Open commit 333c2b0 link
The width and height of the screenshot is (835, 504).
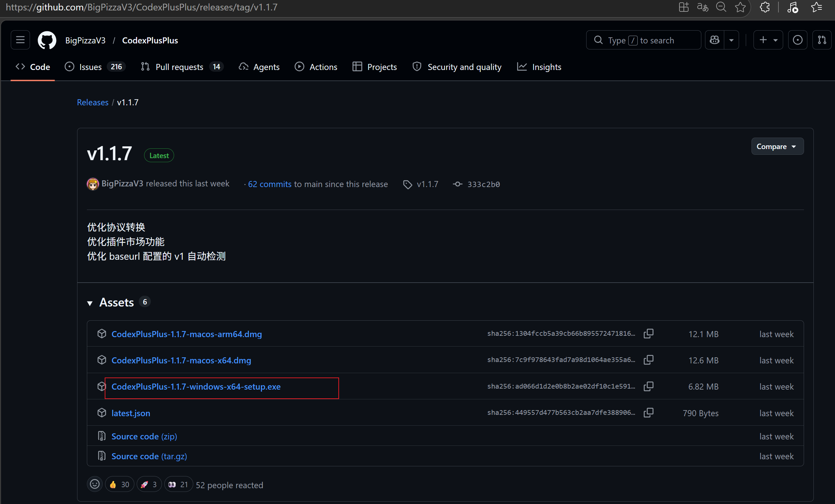click(x=483, y=184)
